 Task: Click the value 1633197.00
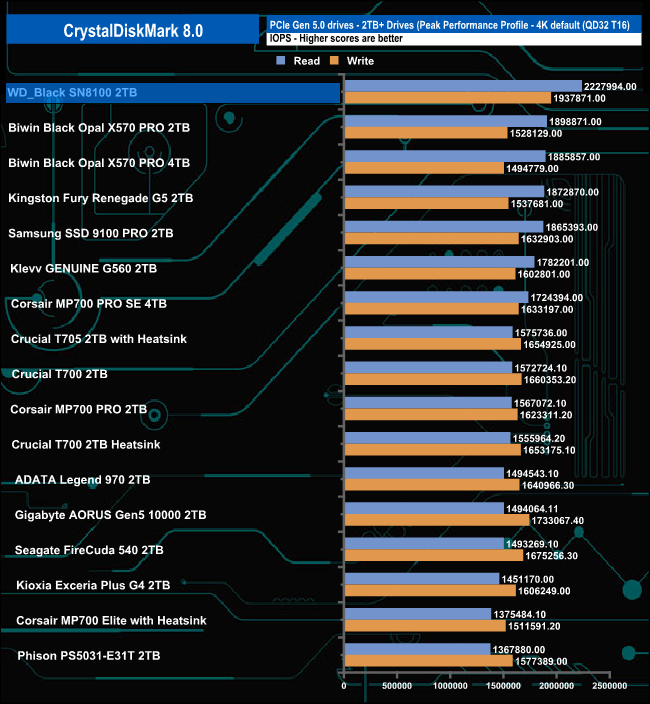547,309
